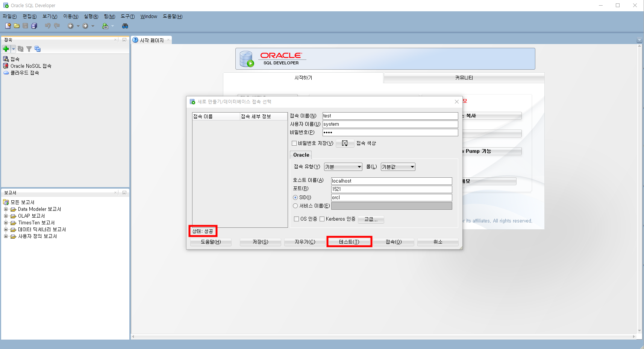644x349 pixels.
Task: Expand the Data Modeler 보고서 node
Action: click(x=6, y=209)
